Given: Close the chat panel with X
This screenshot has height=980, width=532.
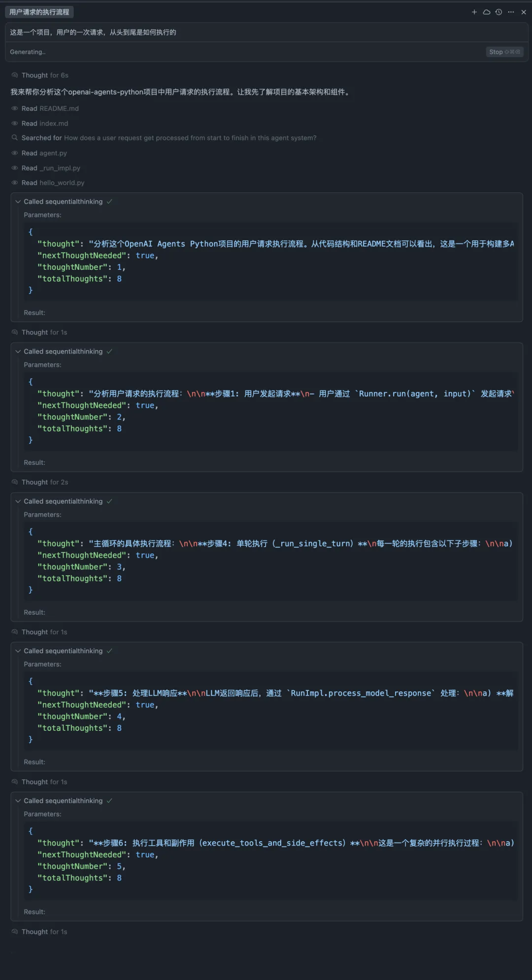Looking at the screenshot, I should (524, 12).
